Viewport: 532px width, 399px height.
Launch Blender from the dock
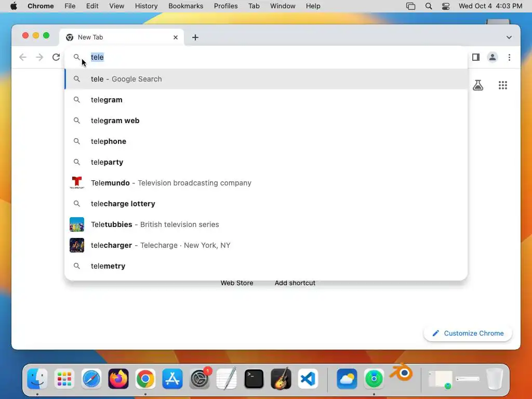(x=402, y=373)
